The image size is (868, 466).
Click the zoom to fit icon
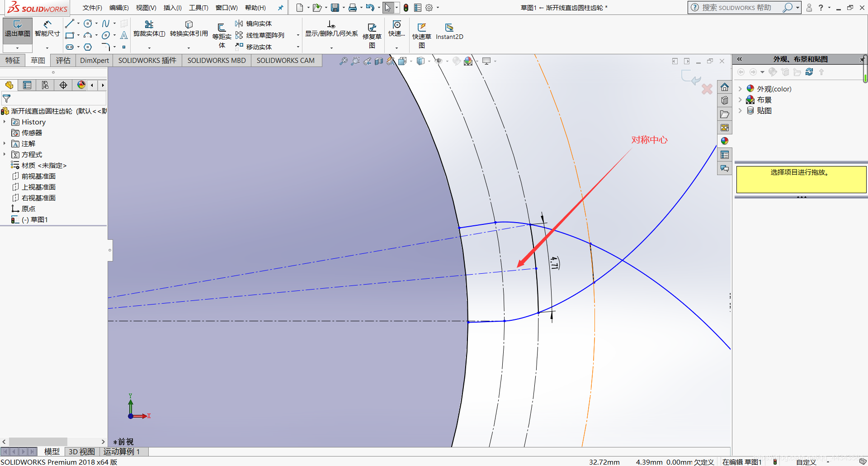[344, 61]
